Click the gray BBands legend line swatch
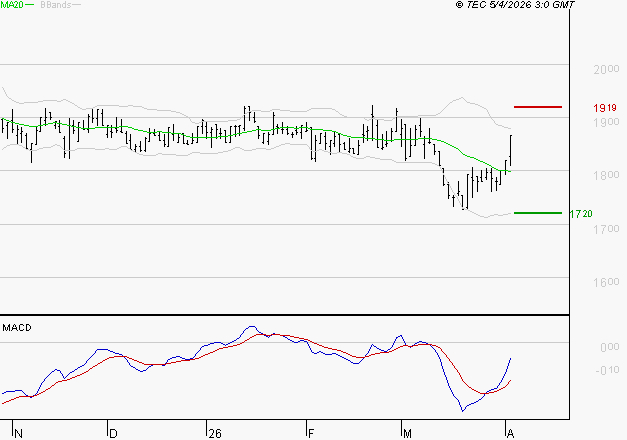This screenshot has height=440, width=627. 76,5
